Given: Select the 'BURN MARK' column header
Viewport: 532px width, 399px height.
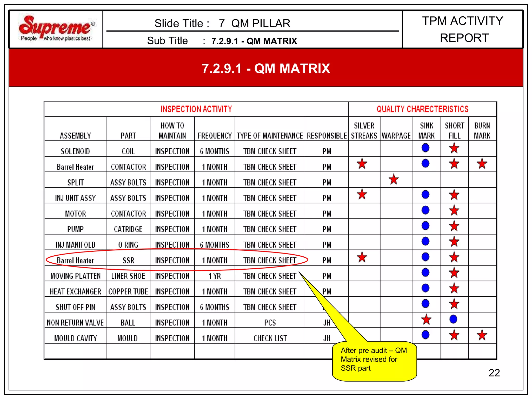Looking at the screenshot, I should click(482, 131).
